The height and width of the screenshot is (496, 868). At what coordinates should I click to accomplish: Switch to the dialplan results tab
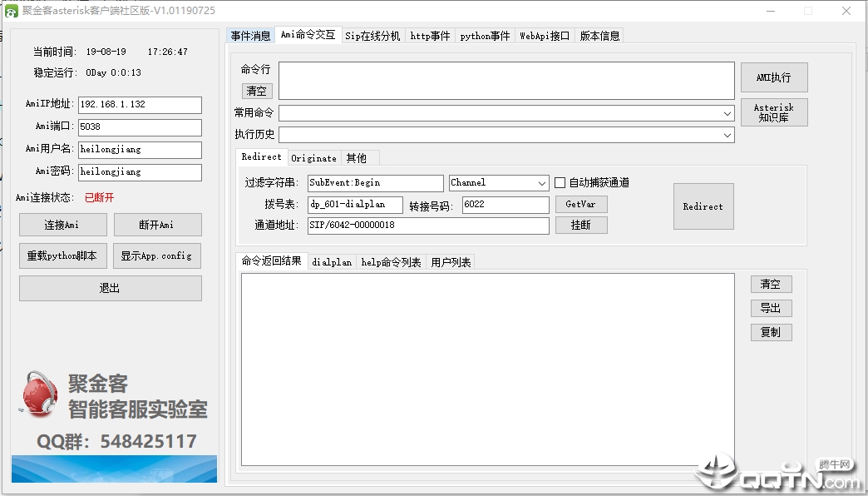click(332, 263)
